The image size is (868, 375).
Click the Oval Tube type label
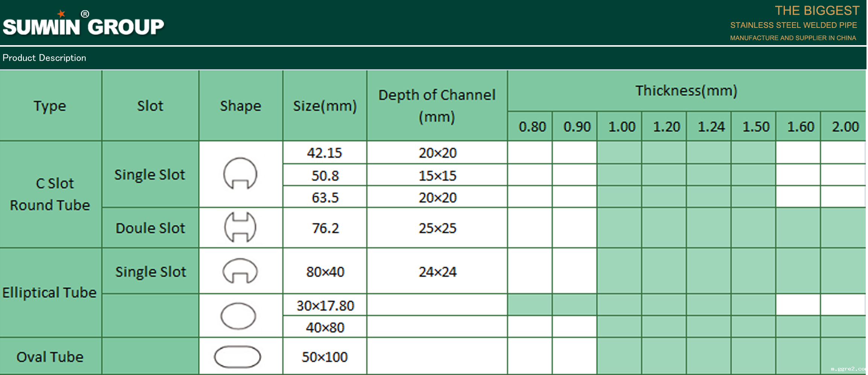(x=50, y=357)
